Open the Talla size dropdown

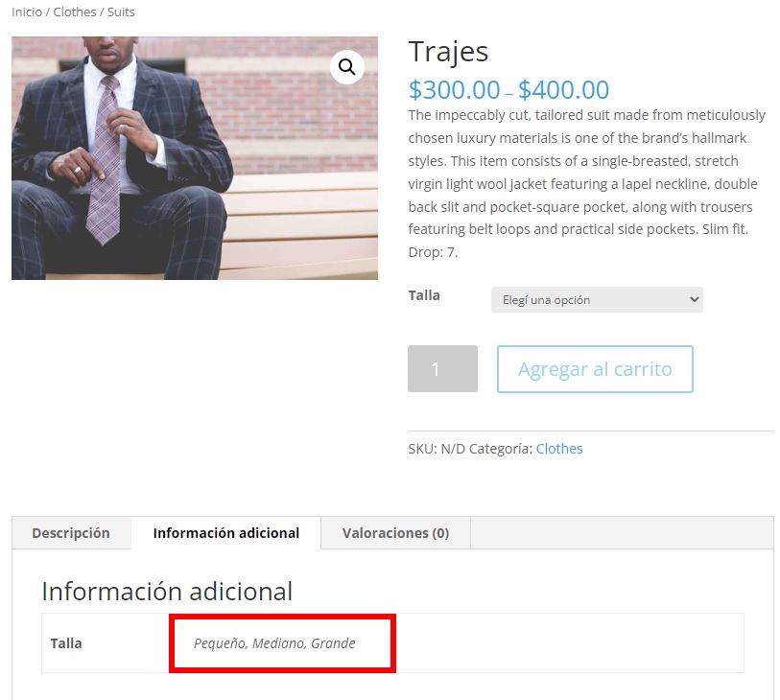(x=597, y=300)
